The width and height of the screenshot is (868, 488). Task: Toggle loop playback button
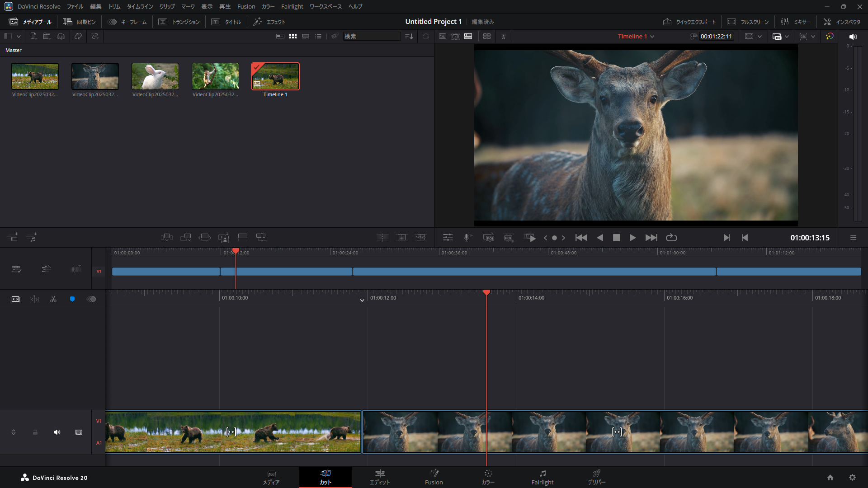[x=671, y=238]
